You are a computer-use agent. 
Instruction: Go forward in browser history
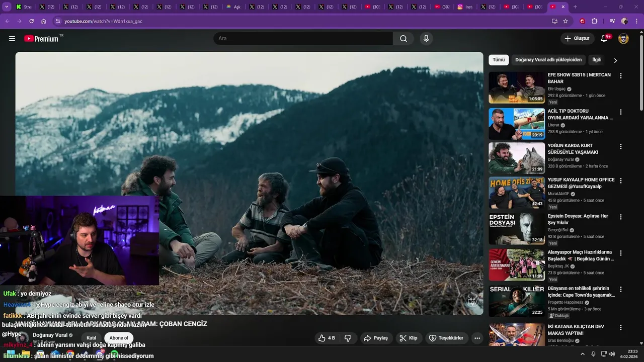(19, 21)
